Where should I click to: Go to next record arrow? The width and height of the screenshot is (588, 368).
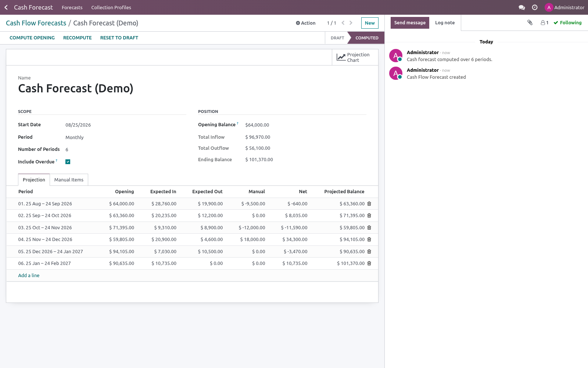point(351,23)
